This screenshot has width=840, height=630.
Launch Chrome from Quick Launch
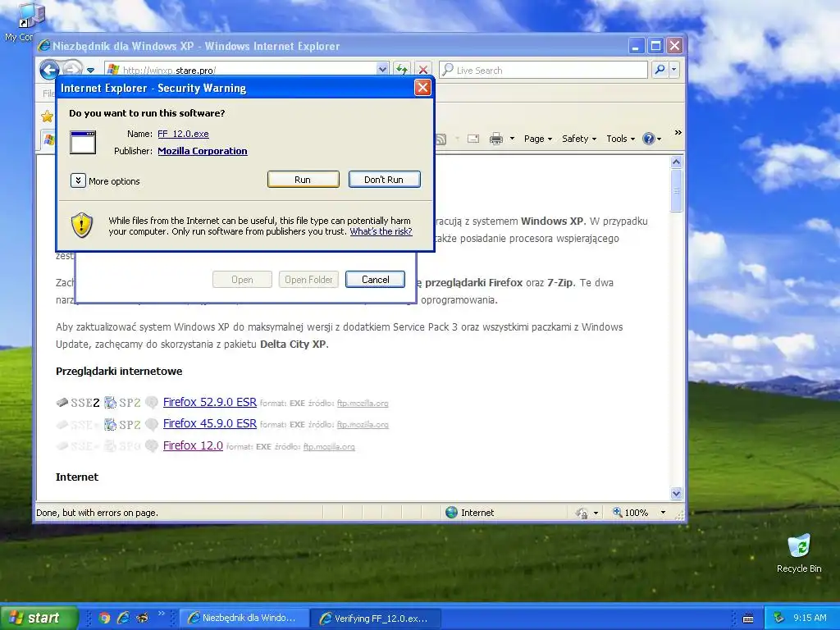pyautogui.click(x=104, y=619)
